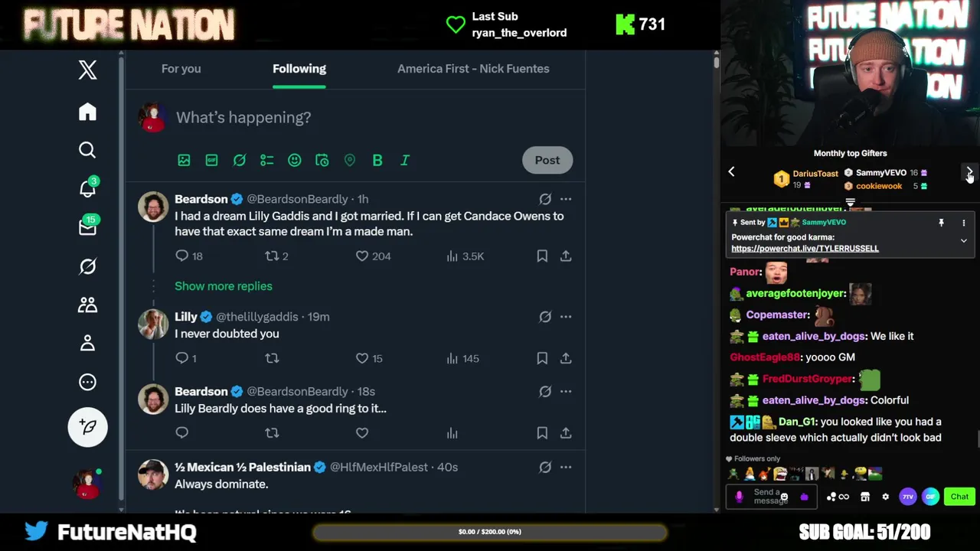
Task: Open the Search magnifier in sidebar
Action: [87, 150]
